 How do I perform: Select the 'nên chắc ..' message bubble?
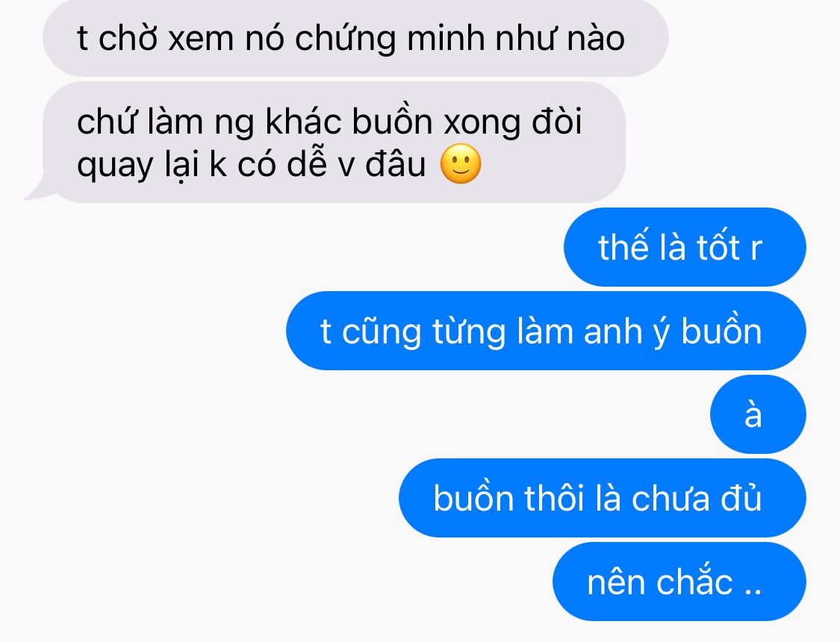point(679,582)
